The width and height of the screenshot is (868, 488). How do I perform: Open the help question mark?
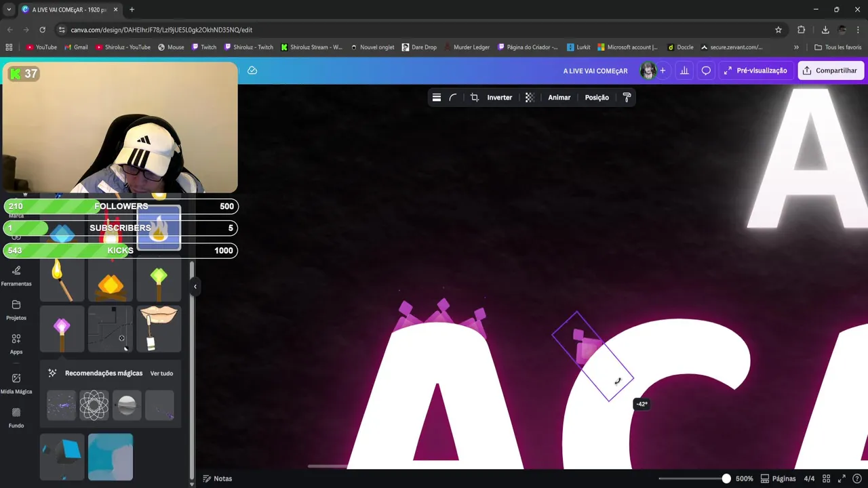pyautogui.click(x=856, y=479)
